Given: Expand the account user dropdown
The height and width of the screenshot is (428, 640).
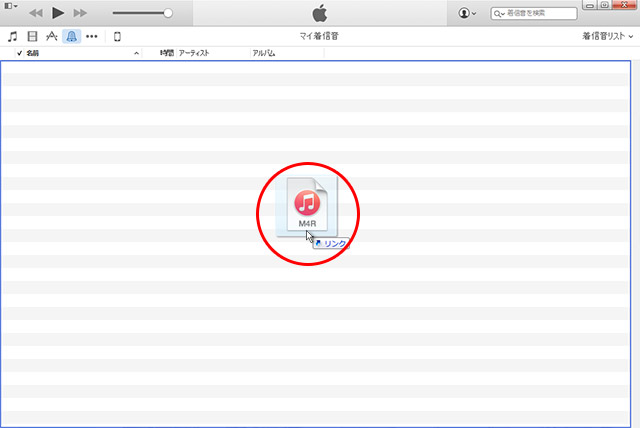Looking at the screenshot, I should [x=467, y=13].
